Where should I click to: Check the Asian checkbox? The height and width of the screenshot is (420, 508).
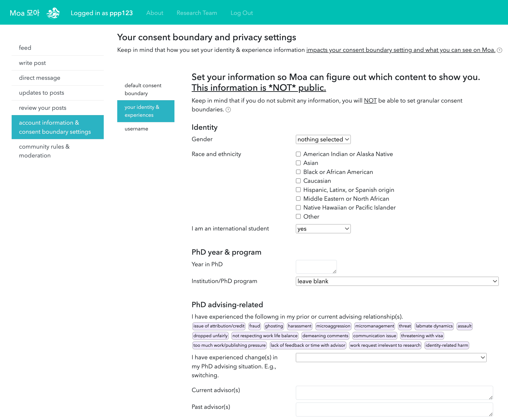pos(298,163)
